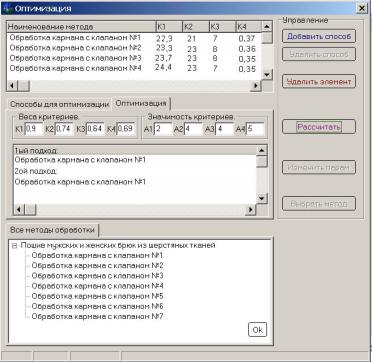Click the A3 significance input field

[224, 129]
